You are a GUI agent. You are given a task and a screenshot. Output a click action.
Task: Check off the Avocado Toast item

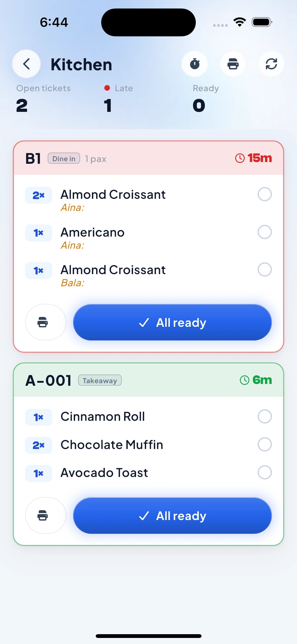click(x=265, y=472)
